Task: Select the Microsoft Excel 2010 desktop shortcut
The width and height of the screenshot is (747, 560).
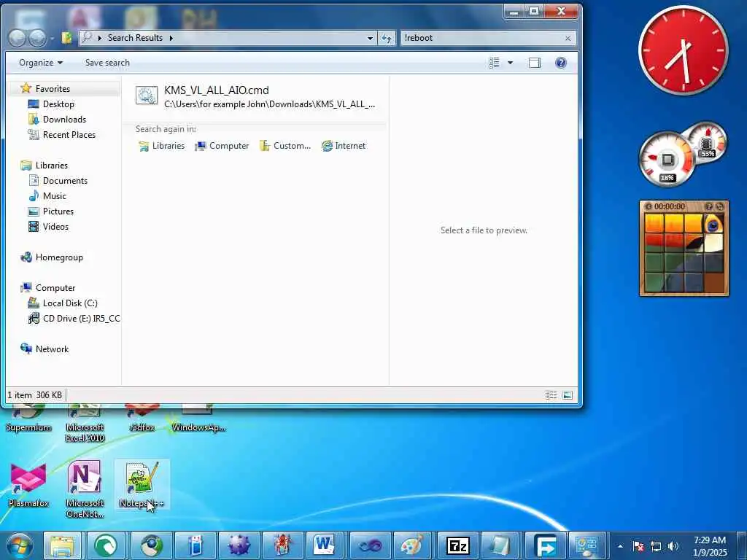Action: click(x=85, y=425)
